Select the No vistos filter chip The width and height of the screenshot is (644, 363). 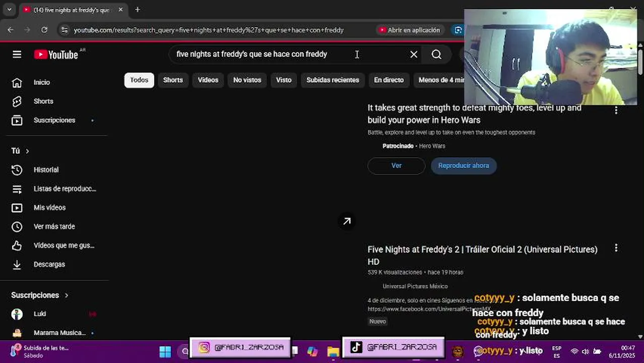pos(247,80)
